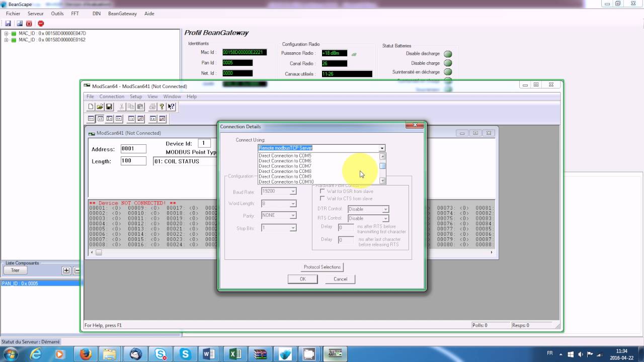
Task: Expand tree node MAC_ID 00158D00000E047D
Action: 6,34
